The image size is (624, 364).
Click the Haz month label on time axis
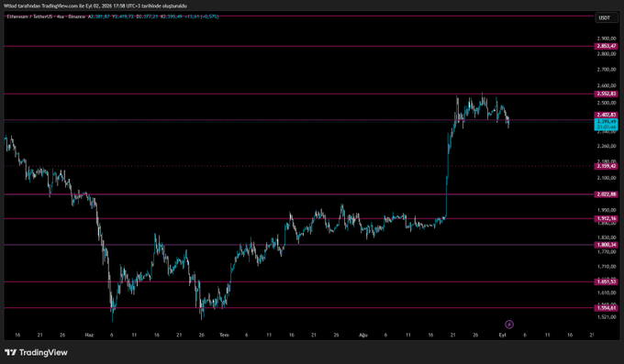pyautogui.click(x=89, y=335)
